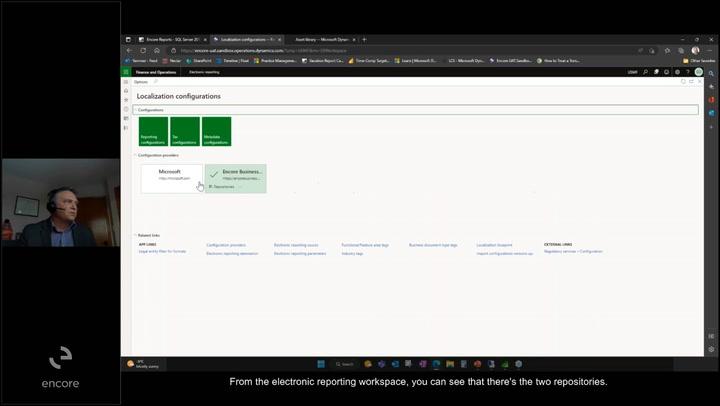Open the app launcher waffle icon
720x406 pixels.
pyautogui.click(x=126, y=72)
